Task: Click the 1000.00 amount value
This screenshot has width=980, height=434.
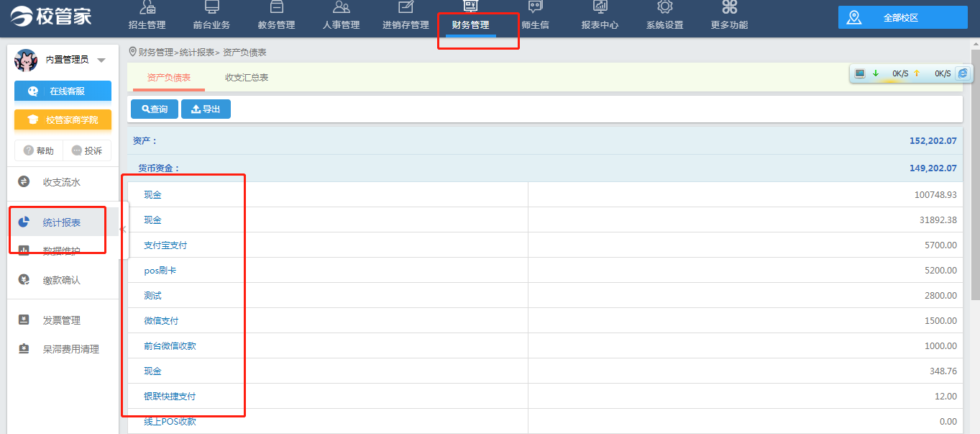Action: point(940,346)
